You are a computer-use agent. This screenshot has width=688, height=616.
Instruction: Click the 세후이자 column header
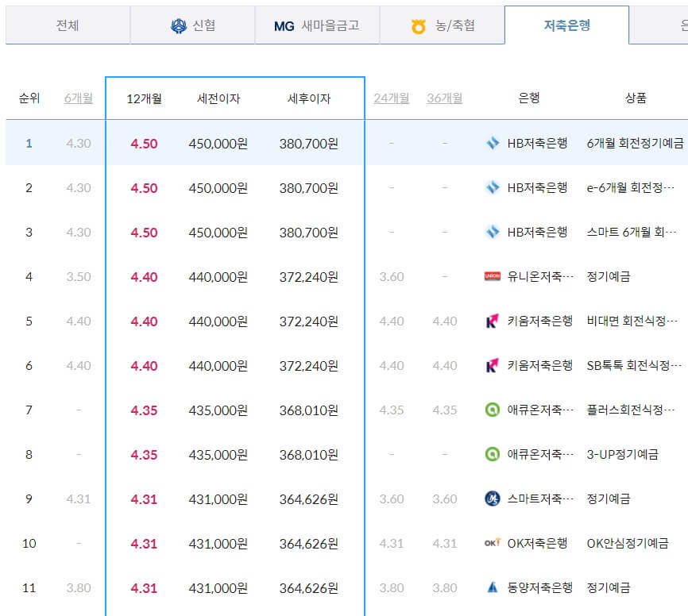pyautogui.click(x=309, y=98)
